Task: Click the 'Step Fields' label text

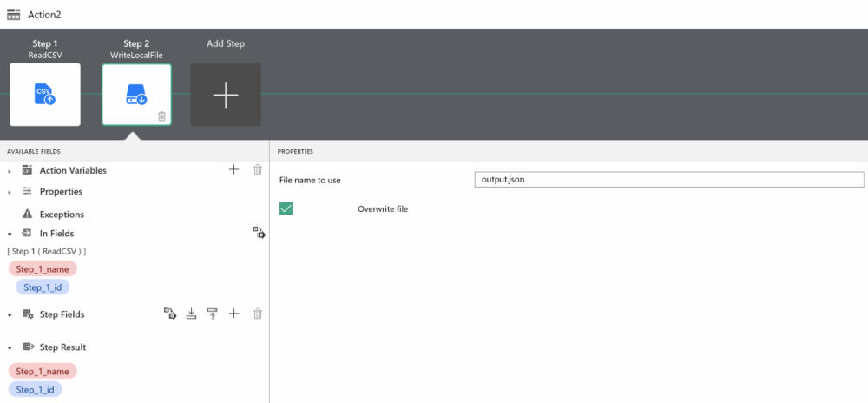Action: [62, 314]
